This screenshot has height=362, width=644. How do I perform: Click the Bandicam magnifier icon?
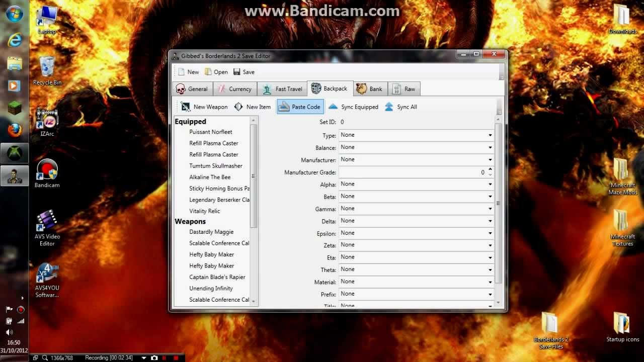click(x=45, y=358)
